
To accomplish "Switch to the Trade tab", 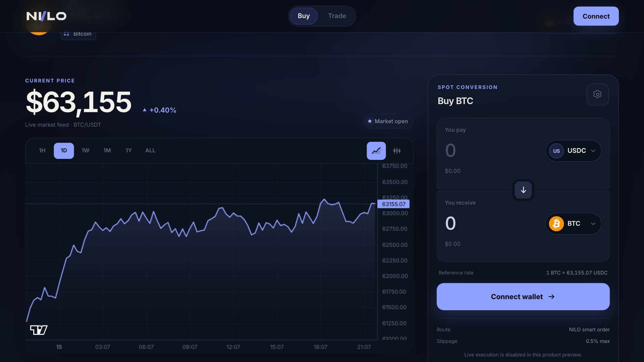I will (x=337, y=16).
